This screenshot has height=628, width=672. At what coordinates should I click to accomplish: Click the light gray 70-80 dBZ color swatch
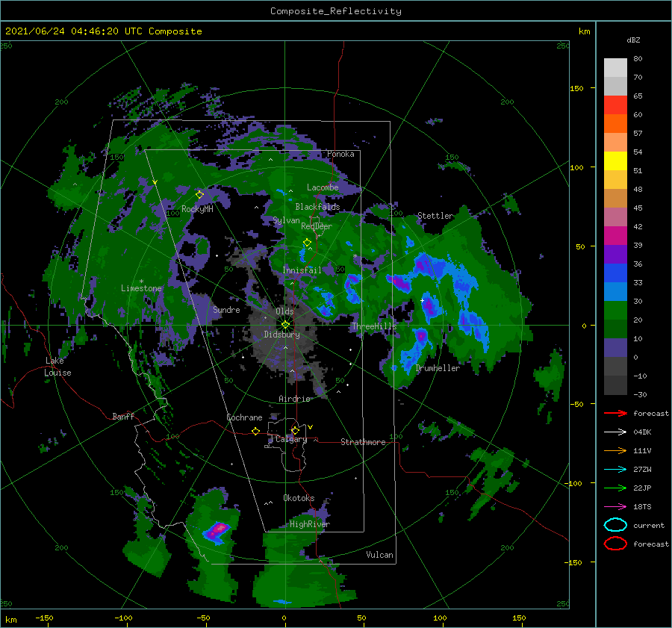[615, 68]
